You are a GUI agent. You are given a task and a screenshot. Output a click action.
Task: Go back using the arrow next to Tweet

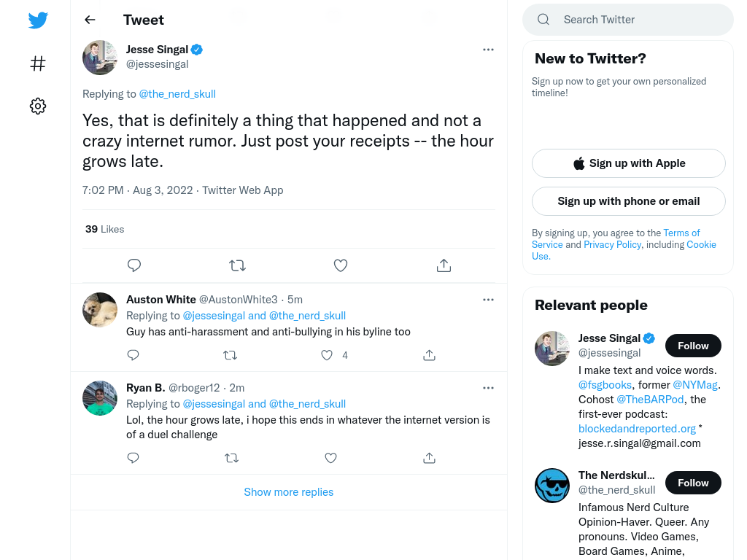90,20
